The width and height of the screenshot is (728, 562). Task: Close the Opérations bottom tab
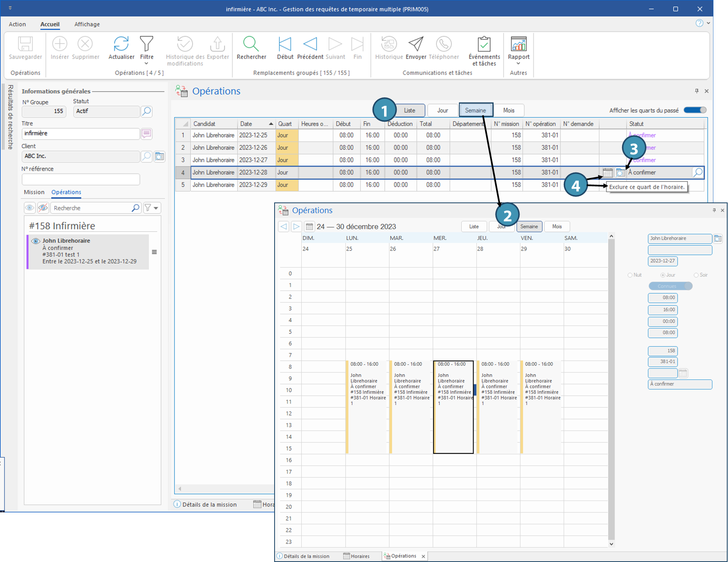point(423,556)
